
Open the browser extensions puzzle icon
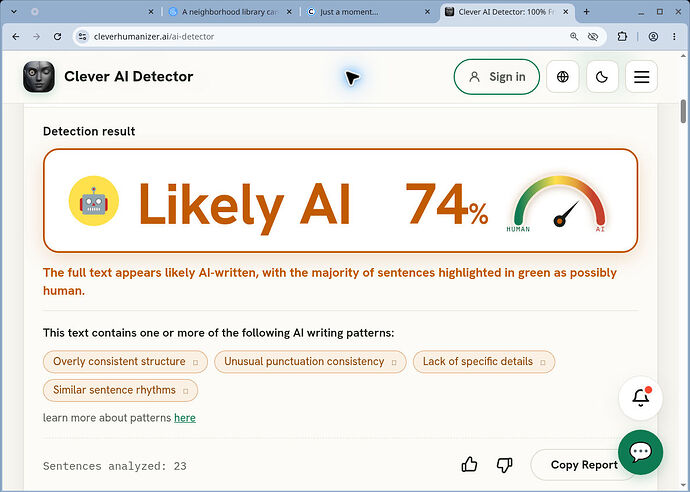click(x=622, y=37)
